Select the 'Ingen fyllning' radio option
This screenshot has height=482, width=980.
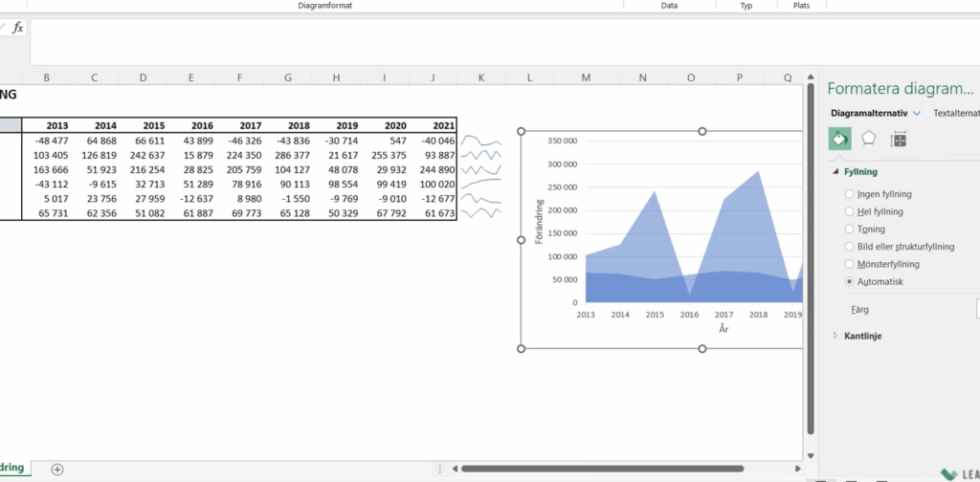pyautogui.click(x=849, y=194)
